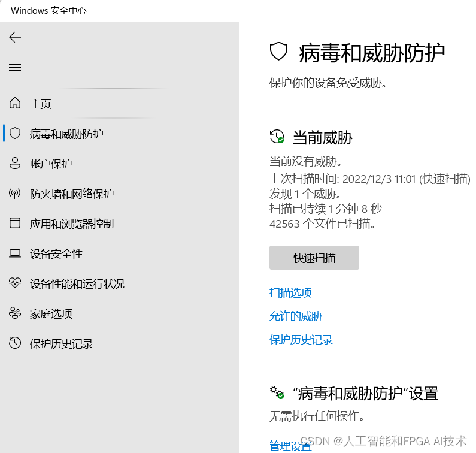The width and height of the screenshot is (476, 453).
Task: Click the gears icon beside 病毒和威胁防护设置
Action: [x=277, y=392]
